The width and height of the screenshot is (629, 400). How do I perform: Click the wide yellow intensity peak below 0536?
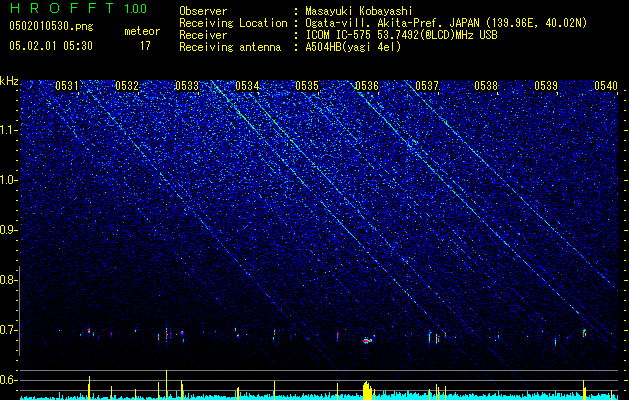point(367,390)
